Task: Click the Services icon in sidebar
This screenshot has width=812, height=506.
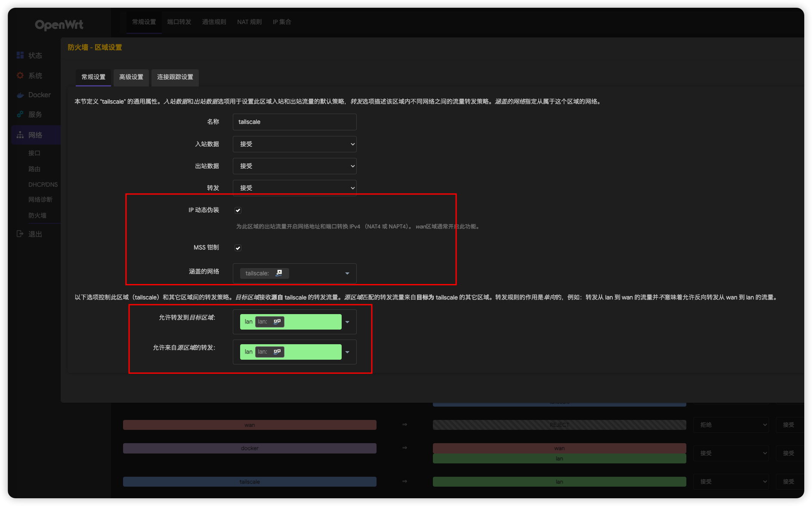Action: coord(20,114)
